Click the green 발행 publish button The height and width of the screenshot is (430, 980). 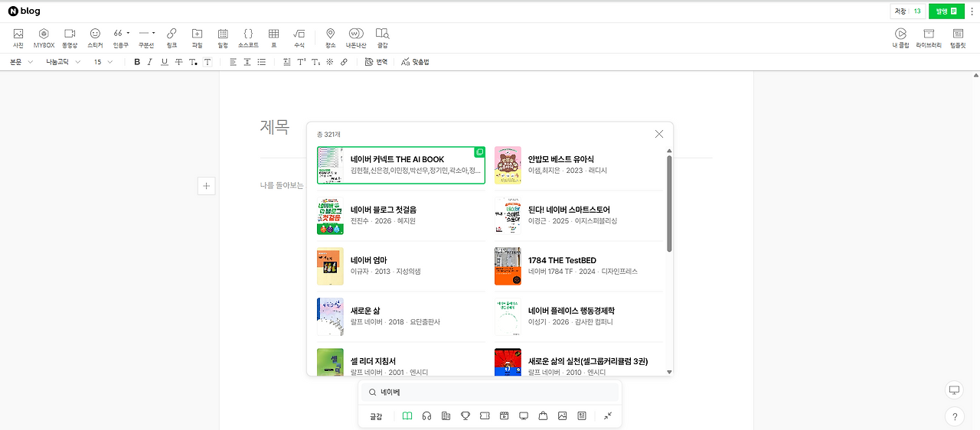click(946, 11)
